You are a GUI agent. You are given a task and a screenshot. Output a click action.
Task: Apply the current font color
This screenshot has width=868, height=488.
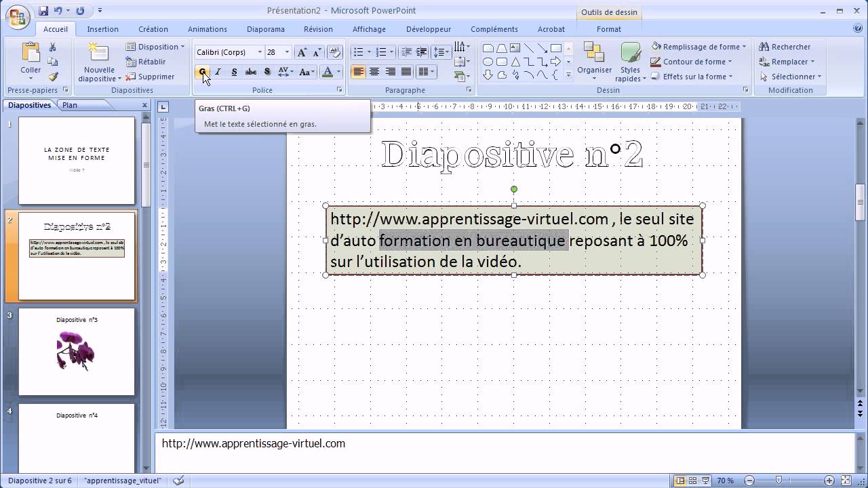(x=328, y=72)
